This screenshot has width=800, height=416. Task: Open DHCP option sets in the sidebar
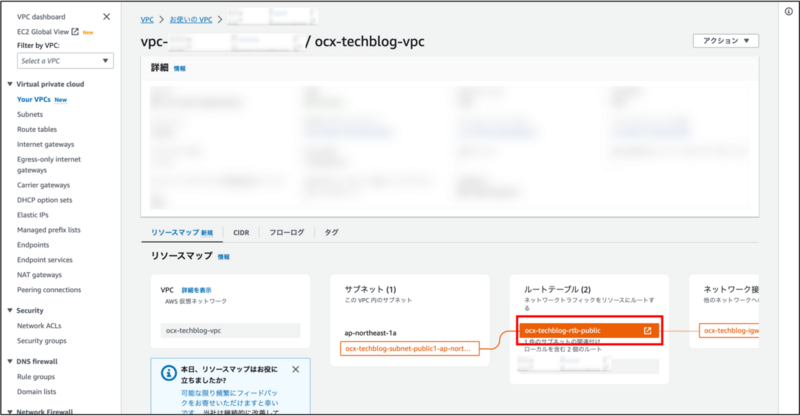(x=45, y=200)
